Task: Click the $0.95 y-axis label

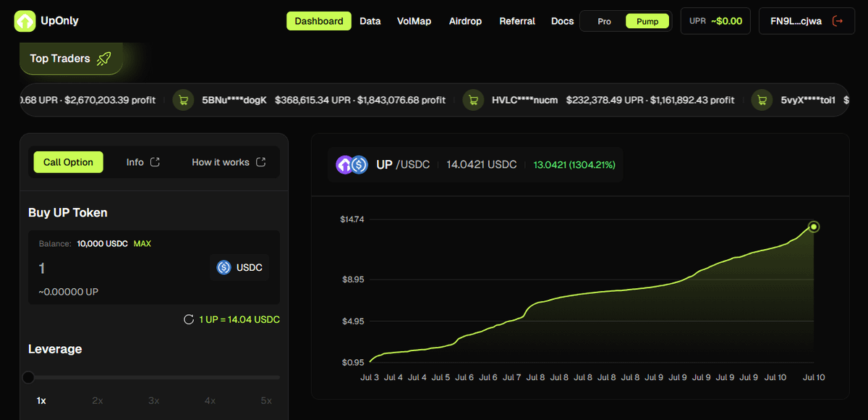Action: point(353,362)
